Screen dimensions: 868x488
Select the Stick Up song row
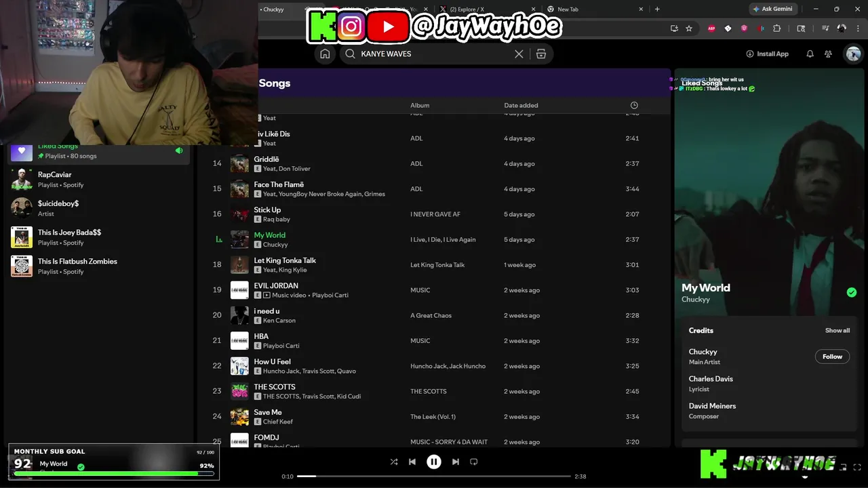pos(434,214)
